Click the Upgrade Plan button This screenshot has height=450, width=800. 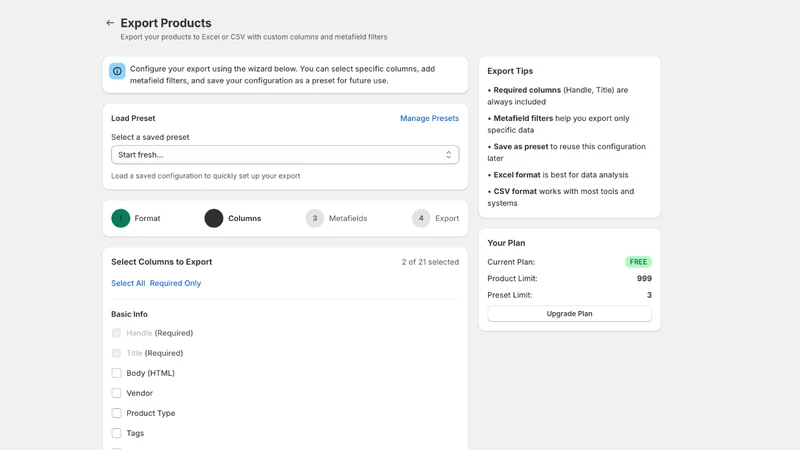[x=569, y=314]
